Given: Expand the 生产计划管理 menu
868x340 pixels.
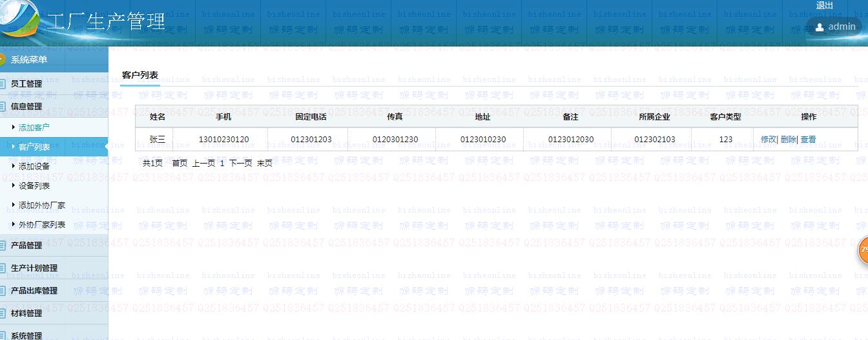Looking at the screenshot, I should tap(54, 268).
